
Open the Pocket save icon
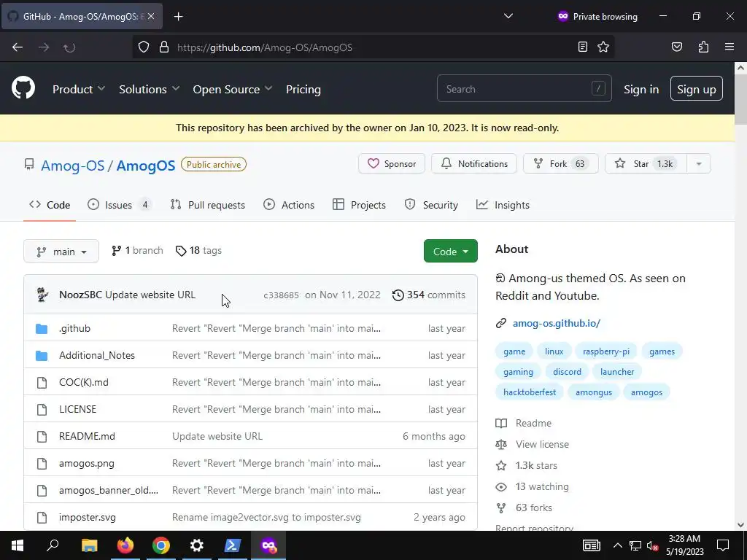coord(676,47)
